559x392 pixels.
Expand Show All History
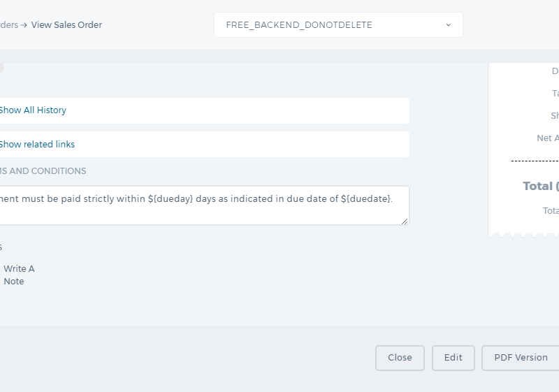coord(33,110)
